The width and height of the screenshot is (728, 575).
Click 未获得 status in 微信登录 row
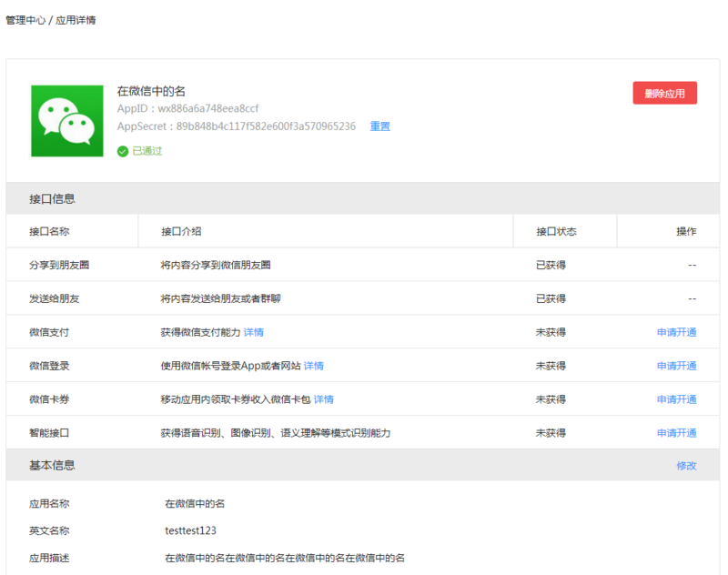(551, 366)
